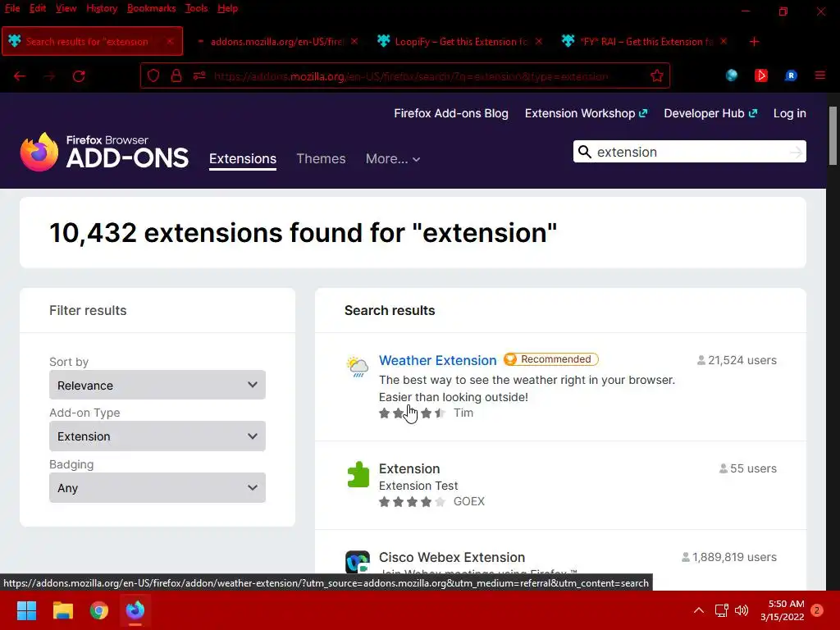Image resolution: width=840 pixels, height=630 pixels.
Task: Open the Firefox hamburger application menu
Action: click(x=820, y=75)
